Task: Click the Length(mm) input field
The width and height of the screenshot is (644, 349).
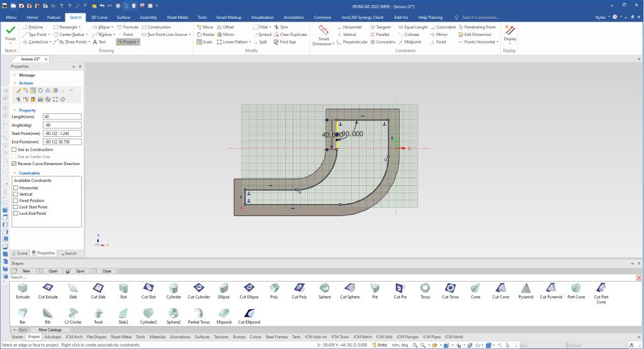Action: [62, 117]
